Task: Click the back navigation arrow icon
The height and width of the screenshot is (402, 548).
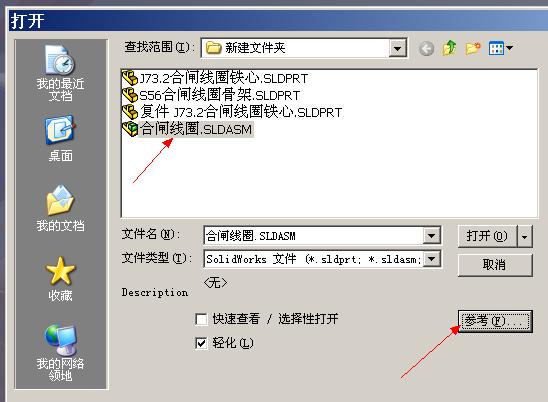Action: [426, 48]
